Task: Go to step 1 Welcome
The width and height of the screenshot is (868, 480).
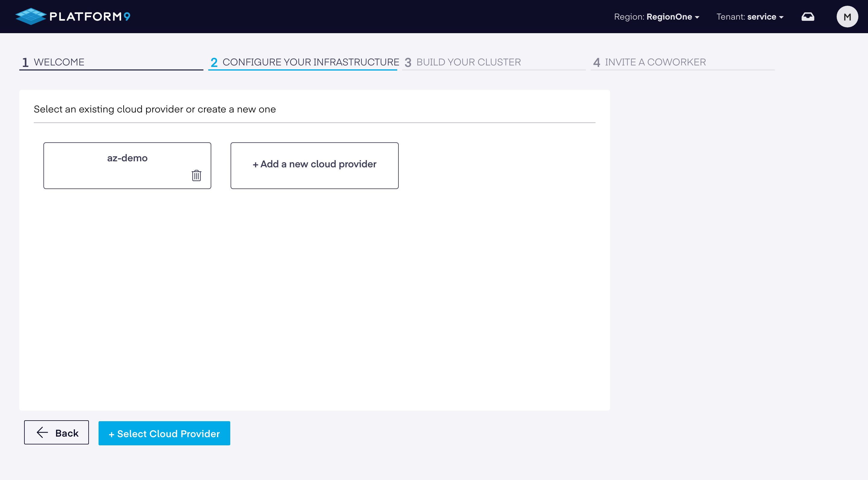Action: (x=59, y=62)
